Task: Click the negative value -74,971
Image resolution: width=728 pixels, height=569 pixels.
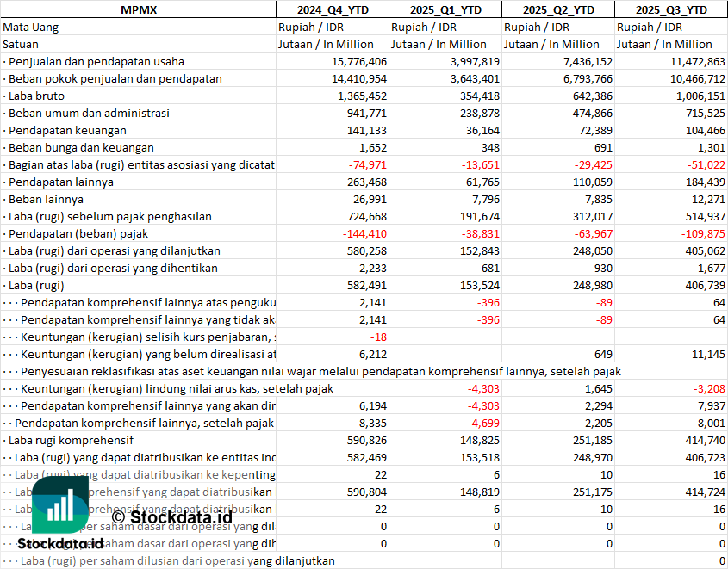Action: (367, 164)
